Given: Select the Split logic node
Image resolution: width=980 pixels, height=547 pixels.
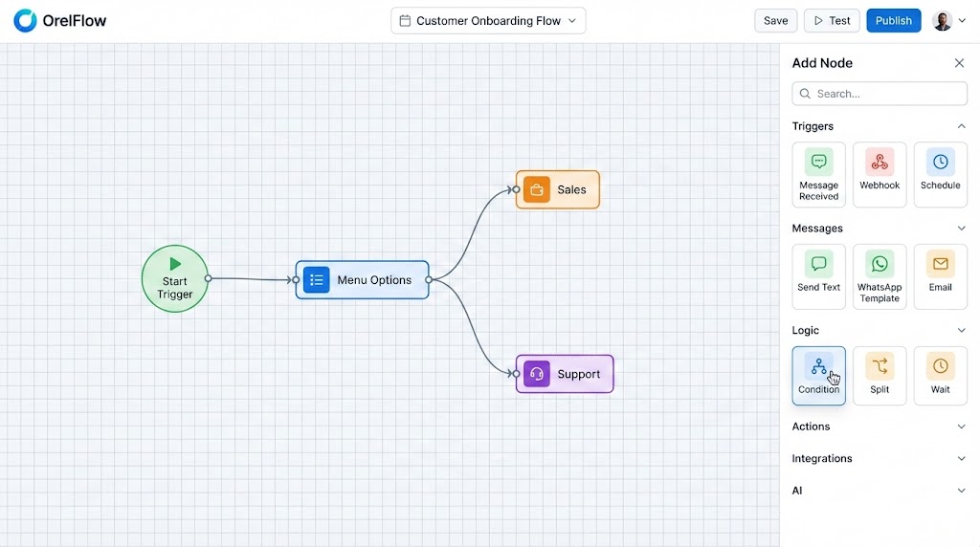Looking at the screenshot, I should (879, 375).
